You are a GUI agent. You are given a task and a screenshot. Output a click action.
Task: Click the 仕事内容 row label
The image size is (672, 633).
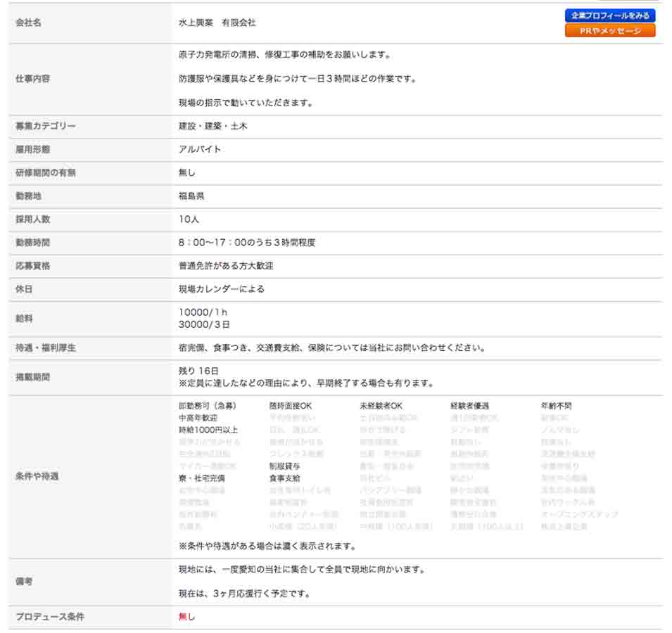pyautogui.click(x=32, y=79)
